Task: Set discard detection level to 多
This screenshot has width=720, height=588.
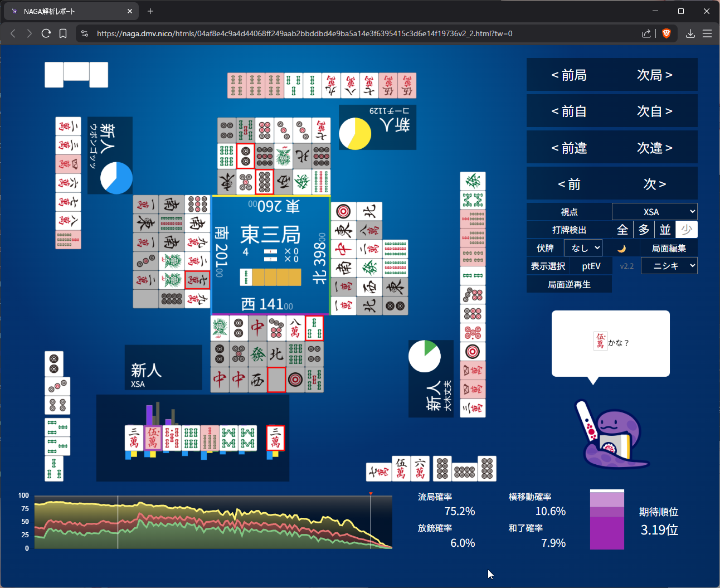Action: coord(644,230)
